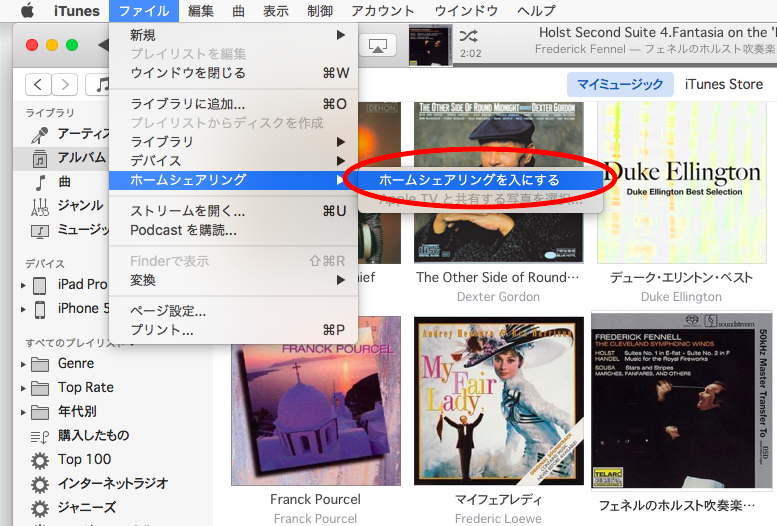Viewport: 777px width, 526px height.
Task: Click the アルバム sidebar icon
Action: pyautogui.click(x=40, y=159)
